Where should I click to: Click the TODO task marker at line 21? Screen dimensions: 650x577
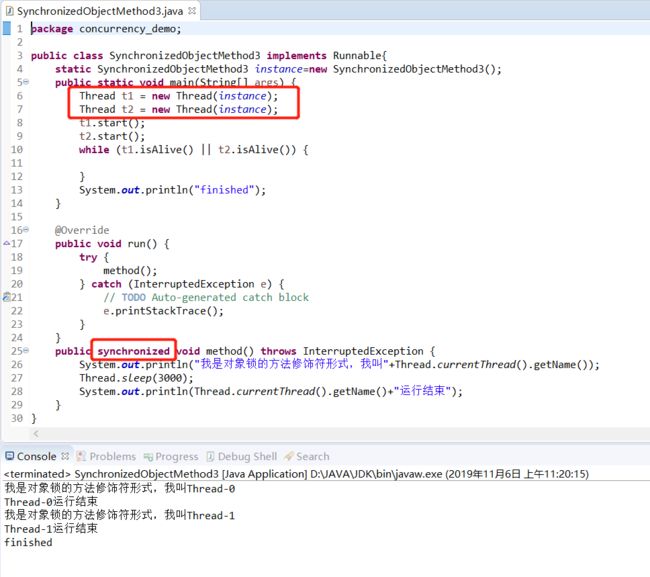click(6, 297)
